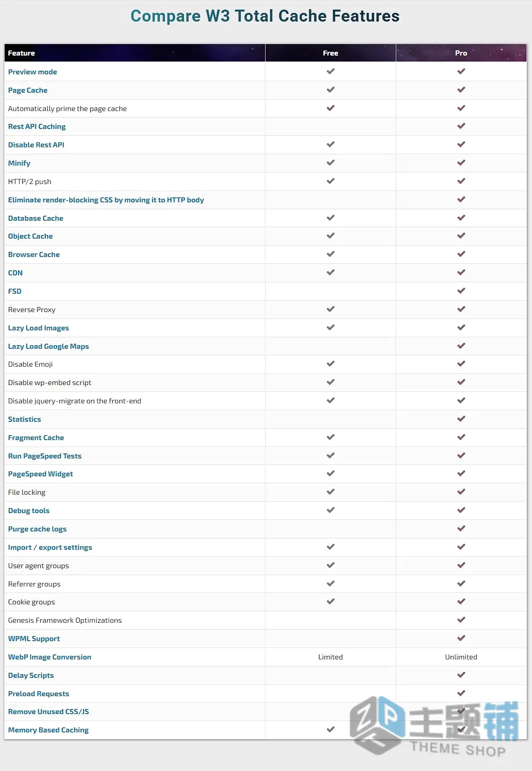Follow the Remove Unused CSS/JS link

pos(48,712)
